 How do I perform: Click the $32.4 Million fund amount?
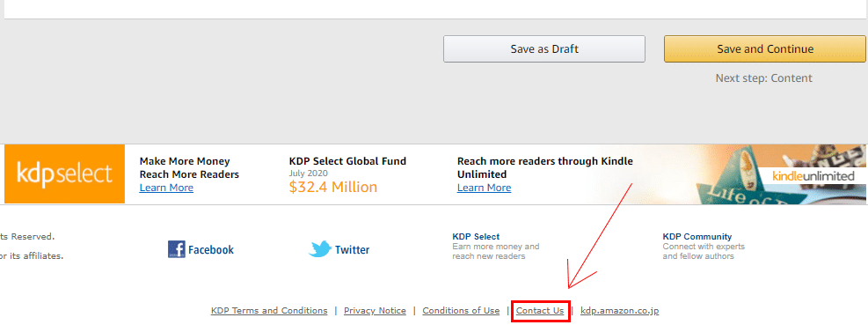tap(332, 187)
